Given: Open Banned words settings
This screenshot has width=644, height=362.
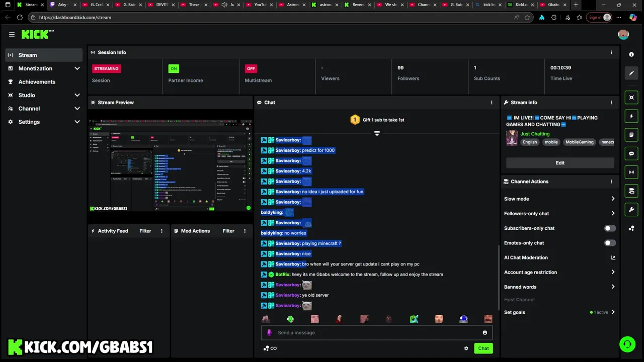Looking at the screenshot, I should pos(559,287).
